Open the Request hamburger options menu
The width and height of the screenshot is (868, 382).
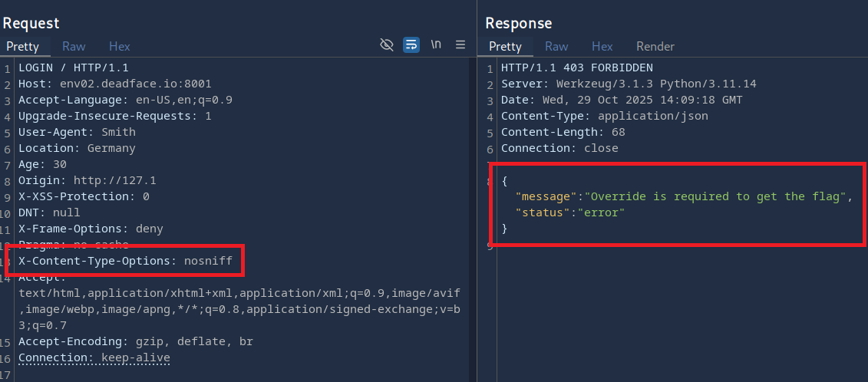click(x=460, y=44)
